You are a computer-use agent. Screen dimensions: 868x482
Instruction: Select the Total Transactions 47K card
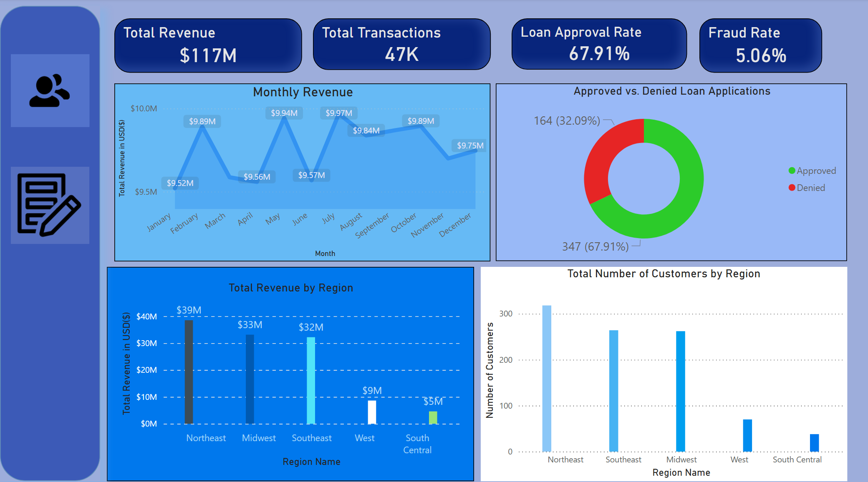click(x=401, y=44)
